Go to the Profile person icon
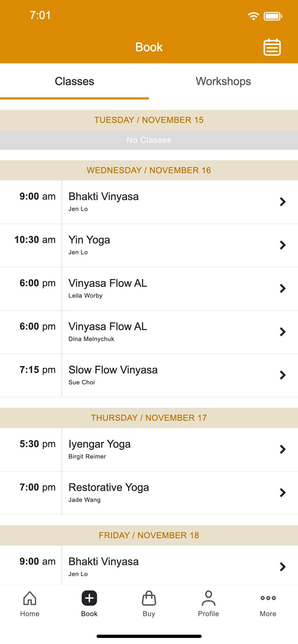Viewport: 298px width, 644px height. 208,598
